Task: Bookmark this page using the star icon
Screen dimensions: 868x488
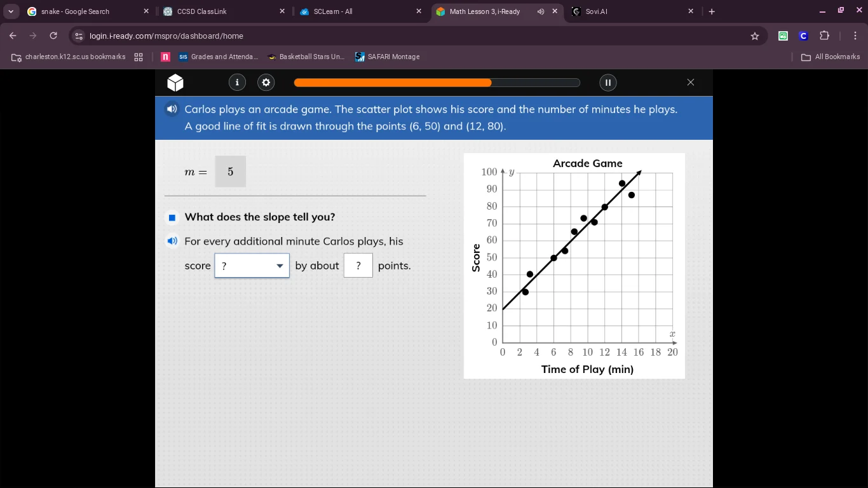Action: coord(755,36)
